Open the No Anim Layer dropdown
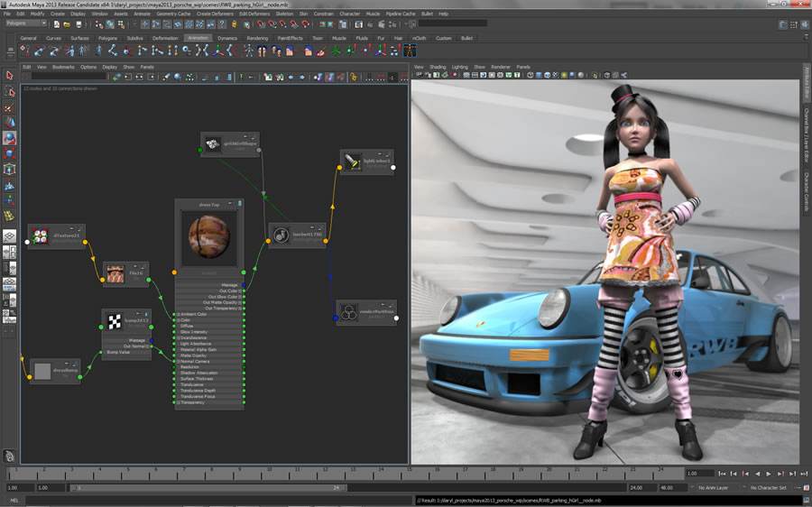The width and height of the screenshot is (812, 507). (713, 487)
